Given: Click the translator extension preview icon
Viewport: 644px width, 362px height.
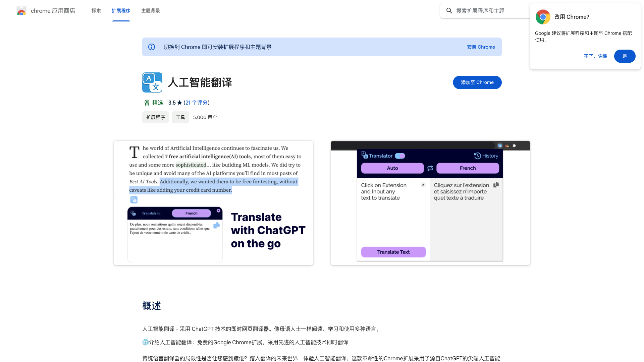Looking at the screenshot, I should [133, 200].
